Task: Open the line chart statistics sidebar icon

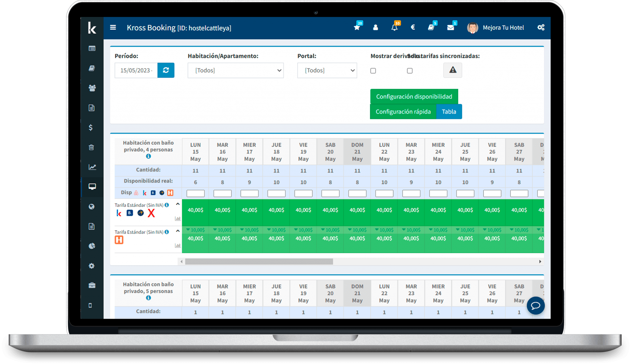Action: (92, 167)
